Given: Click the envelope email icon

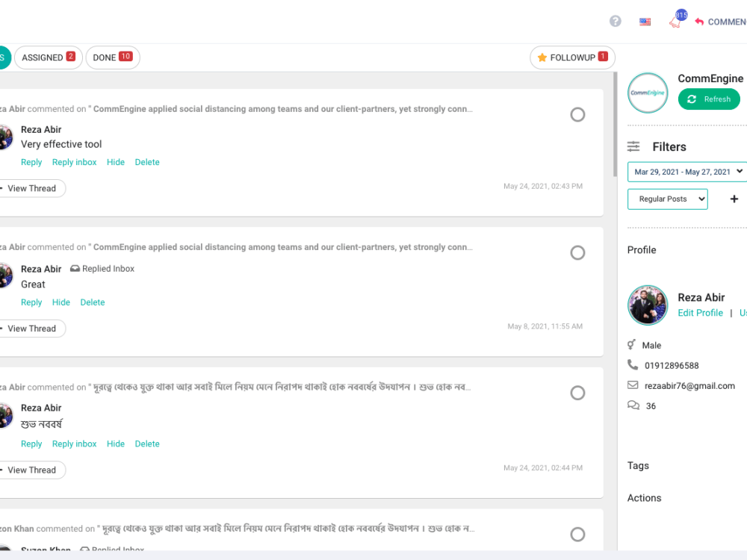Looking at the screenshot, I should pyautogui.click(x=633, y=385).
